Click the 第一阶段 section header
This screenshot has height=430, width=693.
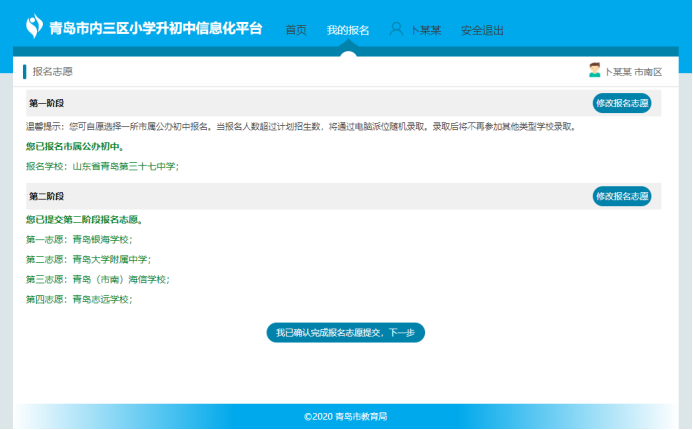46,104
